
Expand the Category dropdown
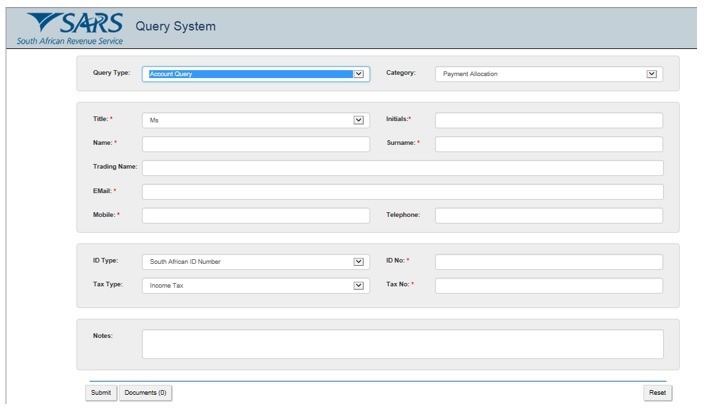pyautogui.click(x=548, y=73)
